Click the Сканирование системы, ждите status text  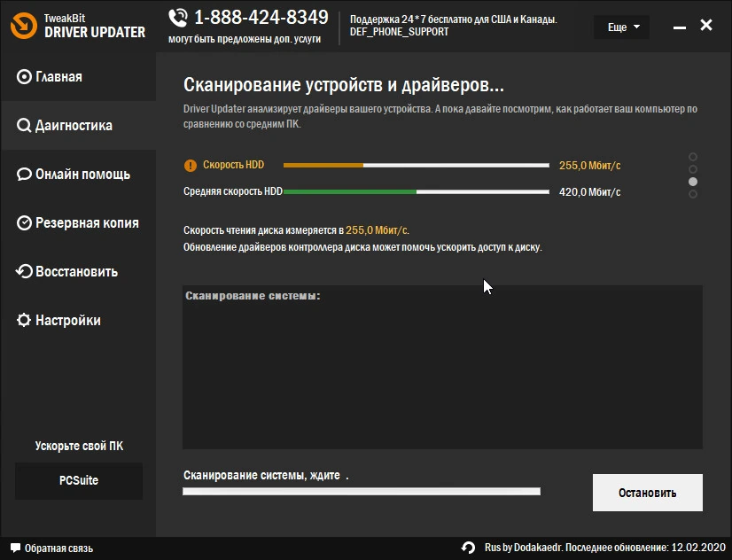coord(266,475)
